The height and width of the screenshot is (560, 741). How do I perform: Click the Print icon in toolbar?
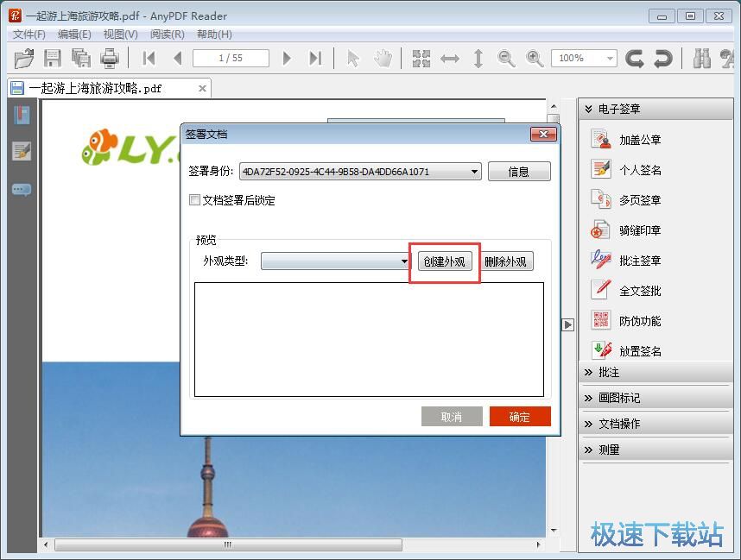(x=110, y=58)
